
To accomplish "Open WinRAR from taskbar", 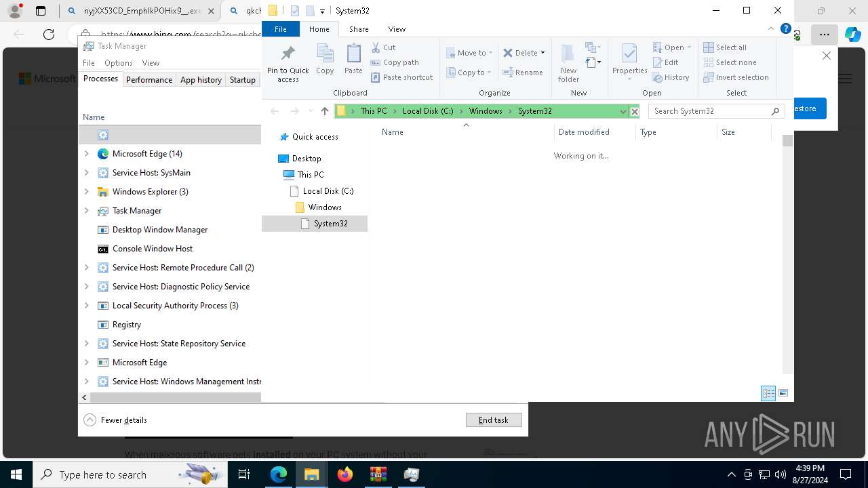I will [x=378, y=474].
